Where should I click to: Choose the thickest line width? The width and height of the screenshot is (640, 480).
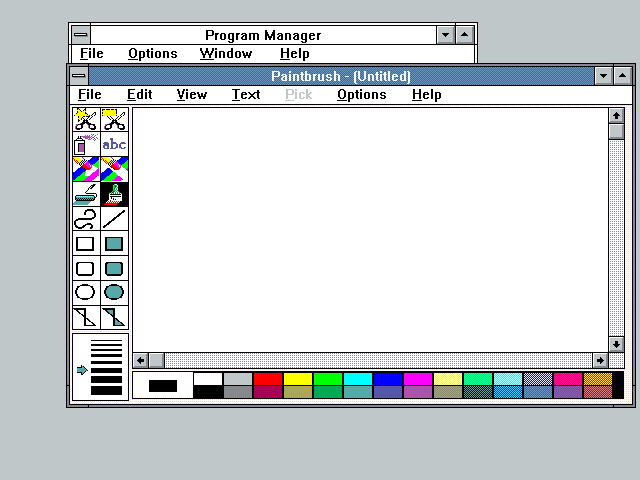click(106, 391)
